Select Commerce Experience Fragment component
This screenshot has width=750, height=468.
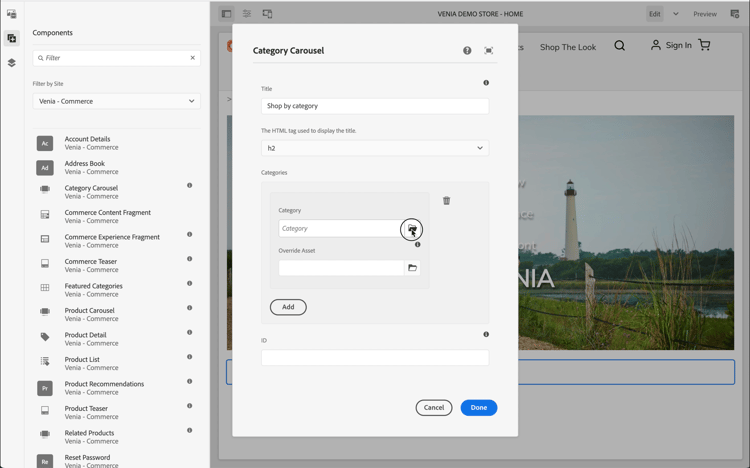click(116, 241)
